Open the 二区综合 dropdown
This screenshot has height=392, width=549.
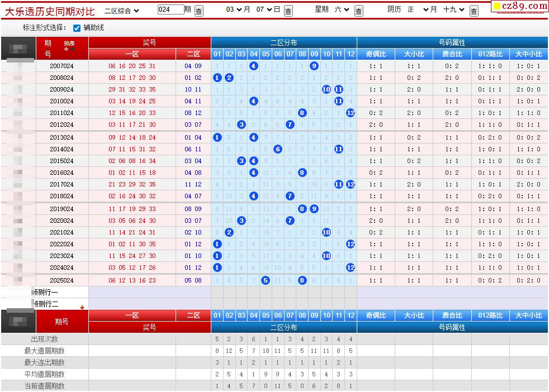click(x=122, y=10)
